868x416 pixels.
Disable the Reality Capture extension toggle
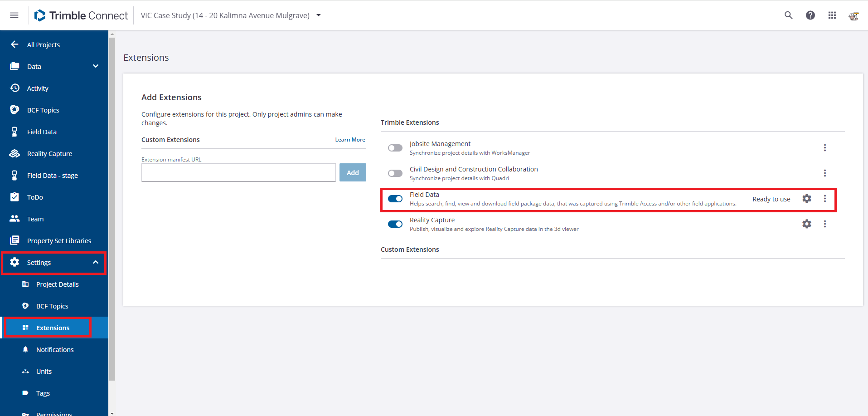(395, 224)
